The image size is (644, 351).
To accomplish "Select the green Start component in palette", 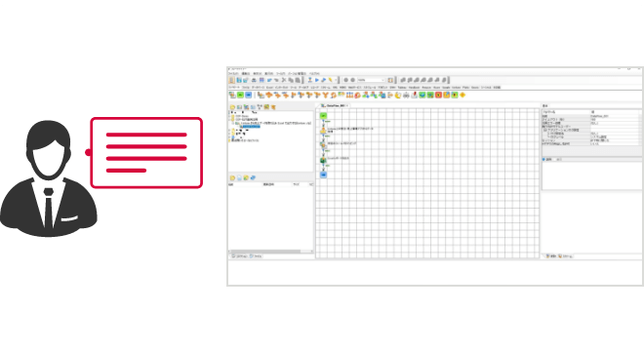I will (240, 95).
